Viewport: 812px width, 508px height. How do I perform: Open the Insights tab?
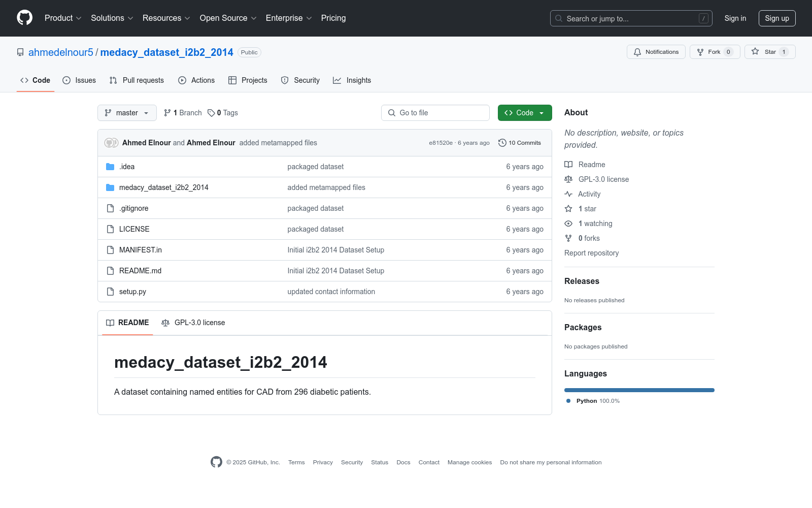[352, 80]
